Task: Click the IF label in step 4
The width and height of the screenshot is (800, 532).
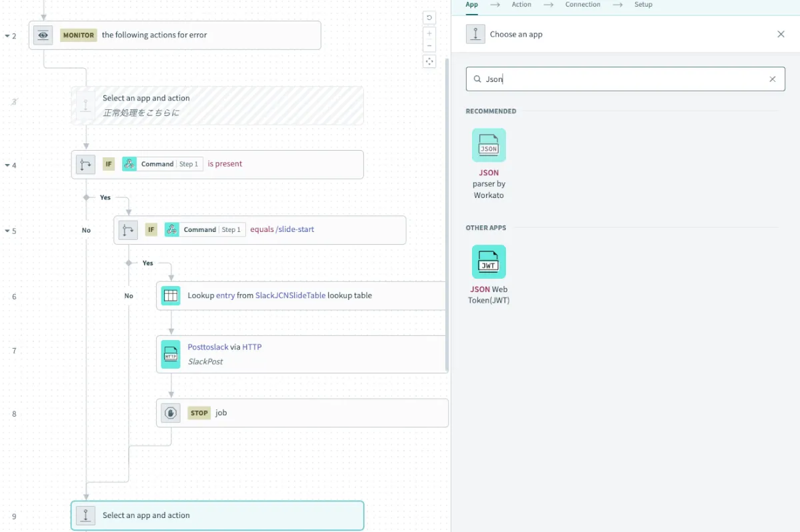Action: pyautogui.click(x=109, y=164)
